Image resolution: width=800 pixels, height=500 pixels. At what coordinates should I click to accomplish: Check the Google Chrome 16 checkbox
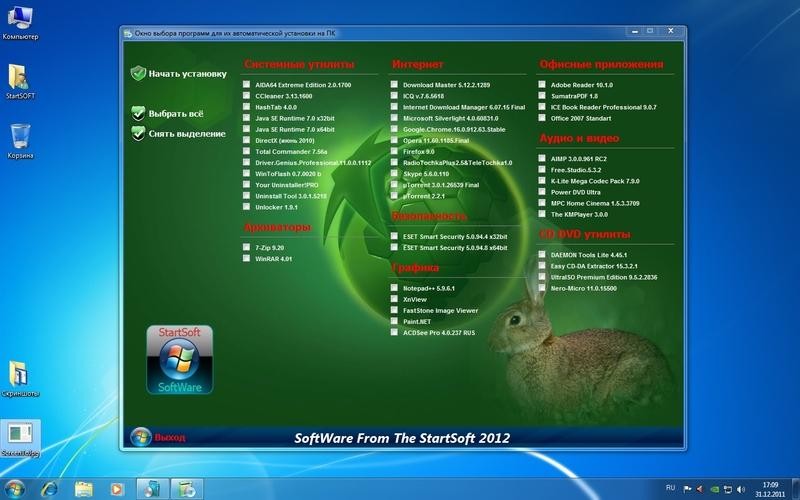click(394, 129)
